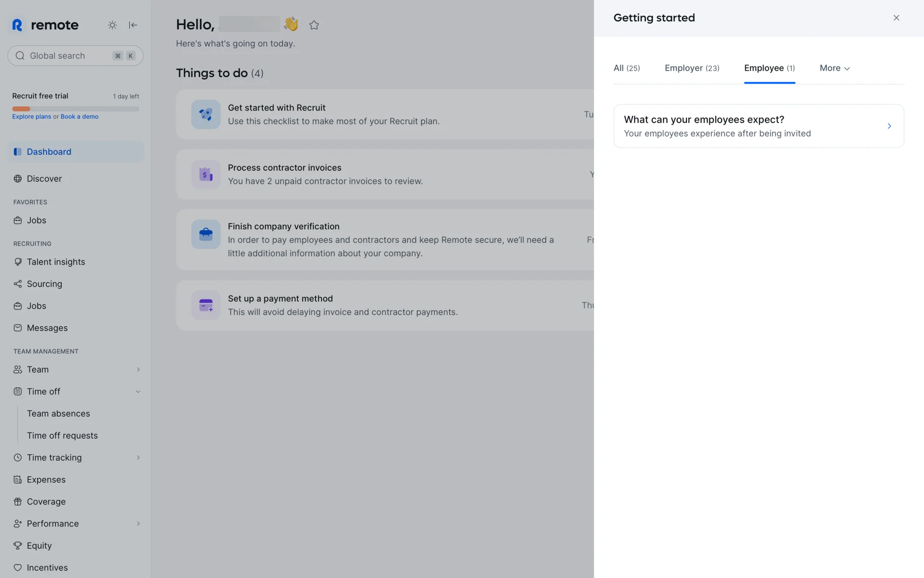
Task: Switch to the Employer tab
Action: (x=692, y=68)
